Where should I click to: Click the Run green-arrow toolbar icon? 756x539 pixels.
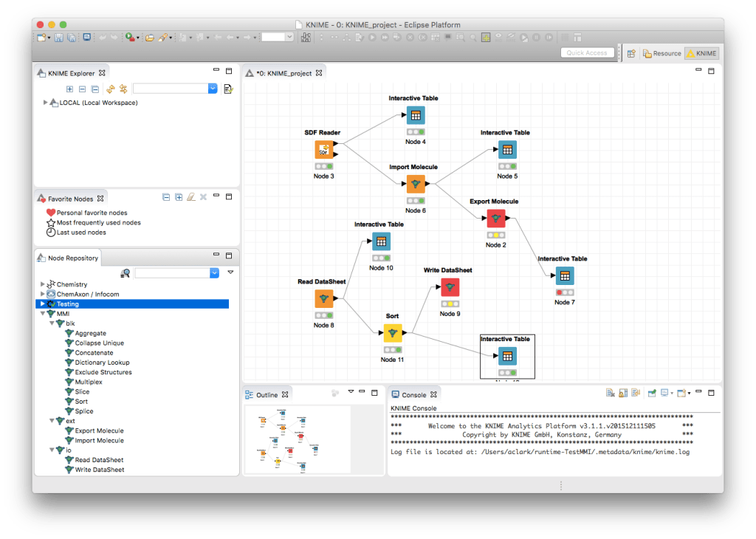point(130,37)
